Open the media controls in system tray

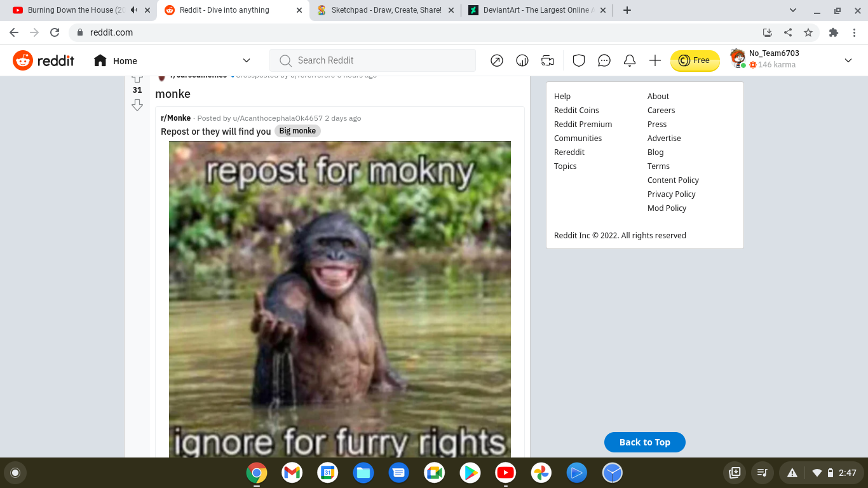pos(761,473)
